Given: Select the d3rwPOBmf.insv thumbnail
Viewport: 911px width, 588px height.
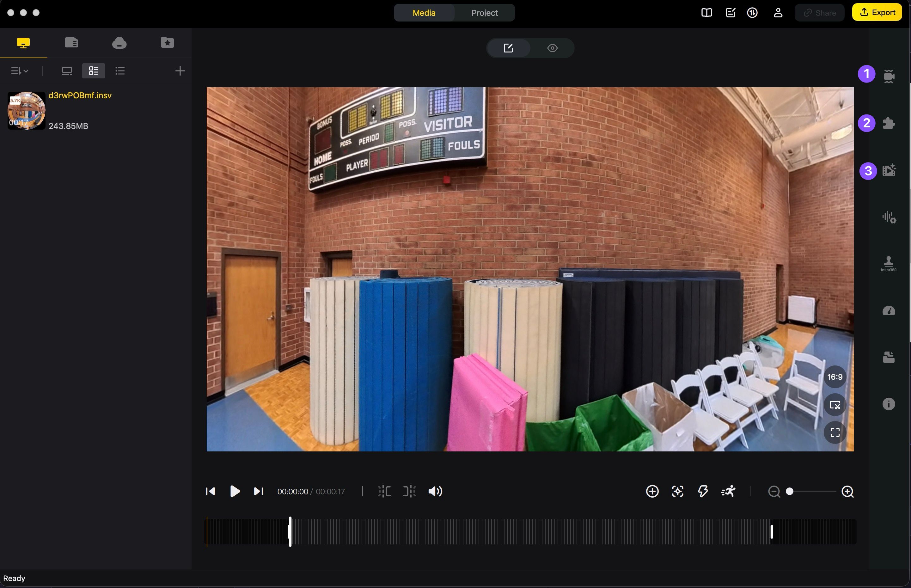Looking at the screenshot, I should tap(26, 111).
